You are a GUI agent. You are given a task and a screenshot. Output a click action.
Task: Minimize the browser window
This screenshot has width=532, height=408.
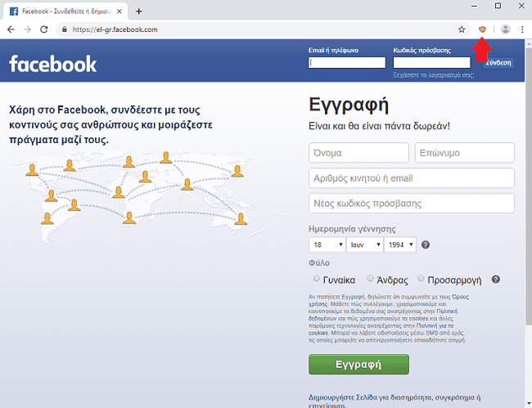coord(474,6)
